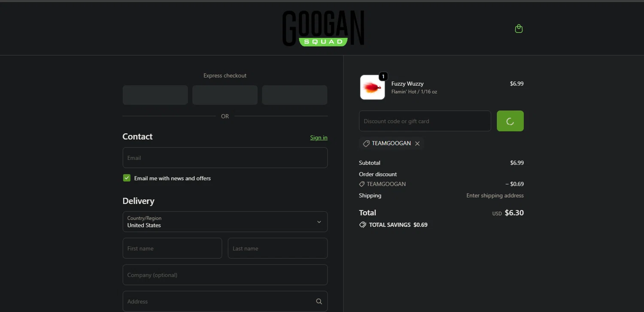Click the third express checkout button
Viewport: 644px width, 312px height.
(295, 95)
